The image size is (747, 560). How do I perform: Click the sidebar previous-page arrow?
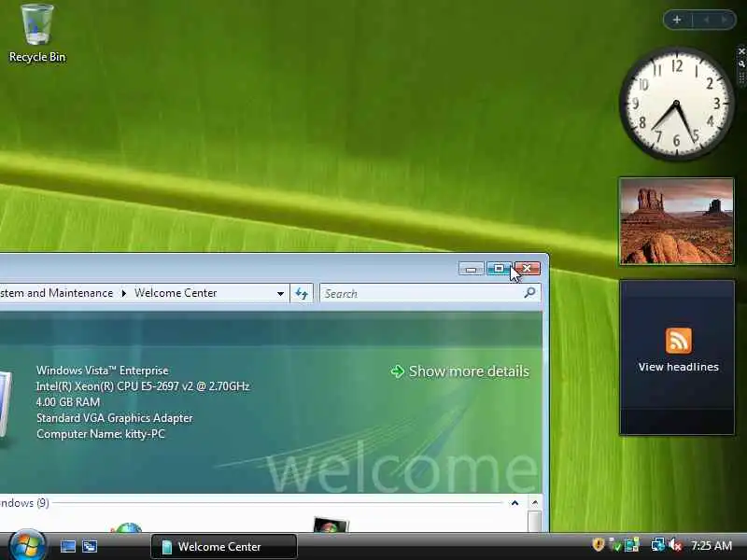coord(706,20)
